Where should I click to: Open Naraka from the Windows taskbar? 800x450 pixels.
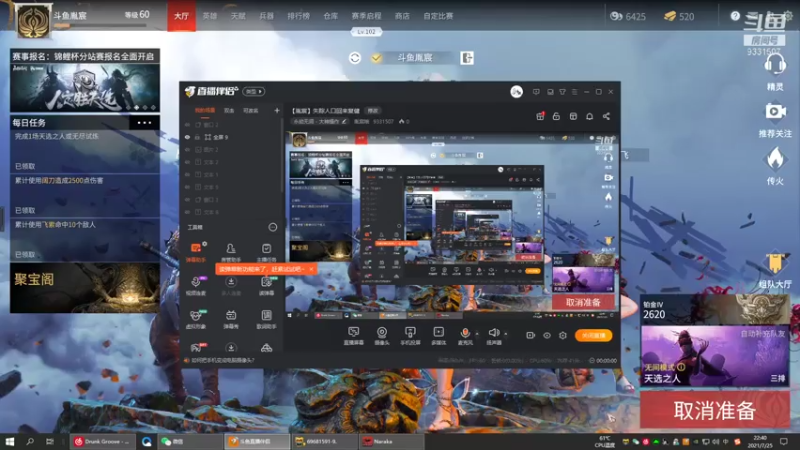[x=391, y=441]
